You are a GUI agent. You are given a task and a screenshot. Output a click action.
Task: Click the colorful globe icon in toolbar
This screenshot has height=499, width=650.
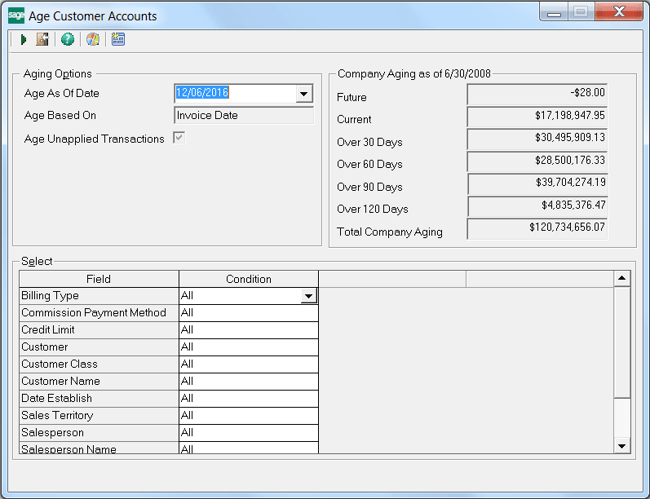tap(93, 40)
